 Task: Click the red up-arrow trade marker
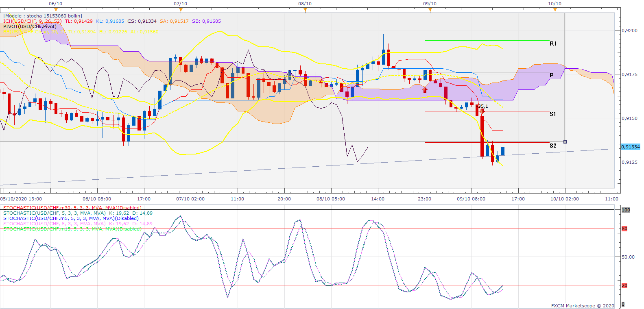pos(425,89)
